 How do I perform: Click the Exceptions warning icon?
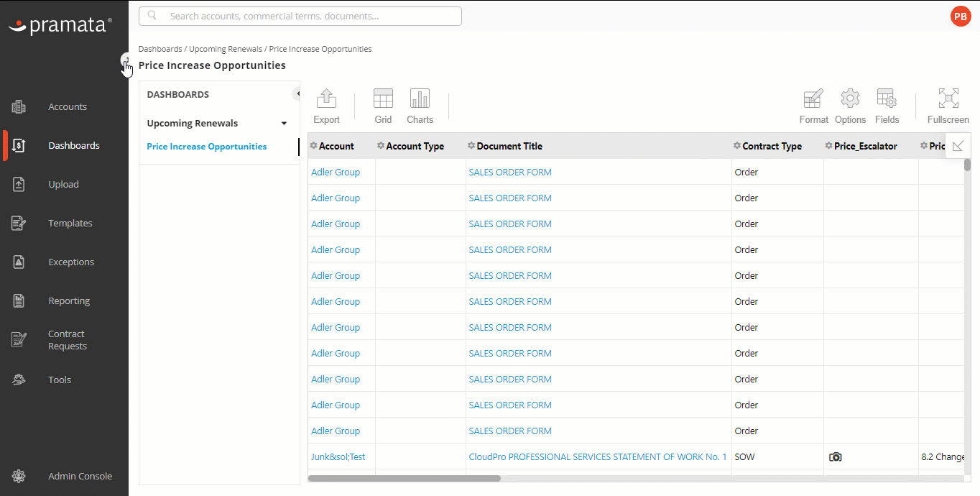coord(19,262)
